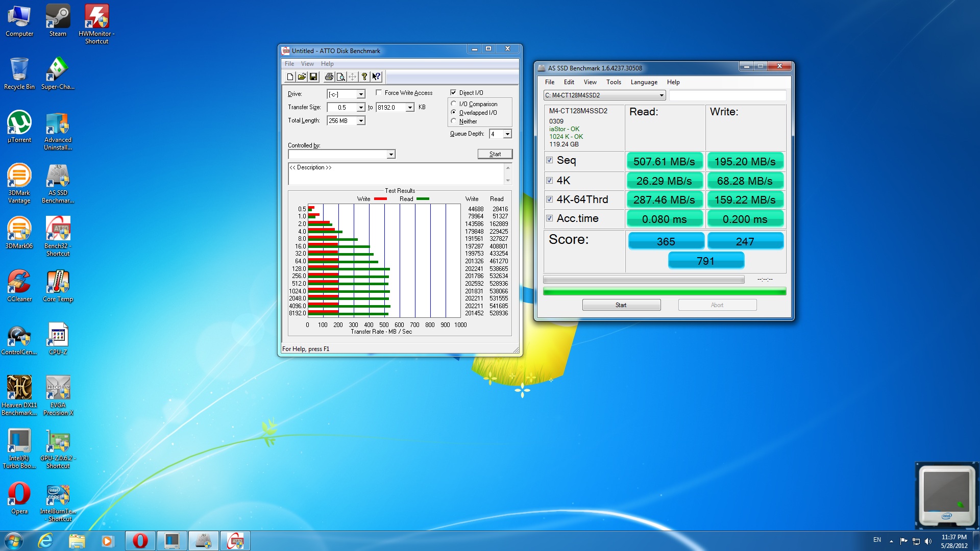Click the volume speaker tray icon
Screen dimensions: 980x551
[x=928, y=541]
